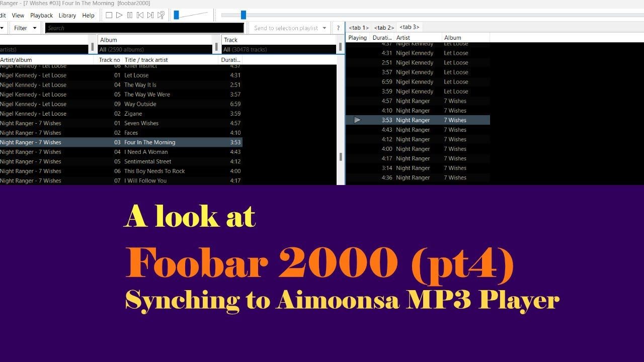Image resolution: width=644 pixels, height=362 pixels.
Task: Click the library list vertical scrollbar thumb
Action: (341, 157)
